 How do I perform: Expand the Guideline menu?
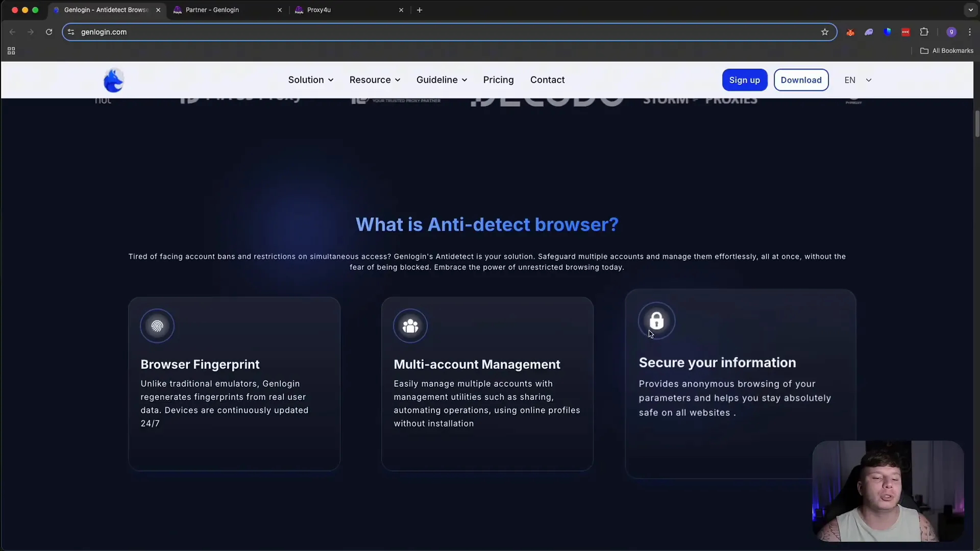point(442,80)
